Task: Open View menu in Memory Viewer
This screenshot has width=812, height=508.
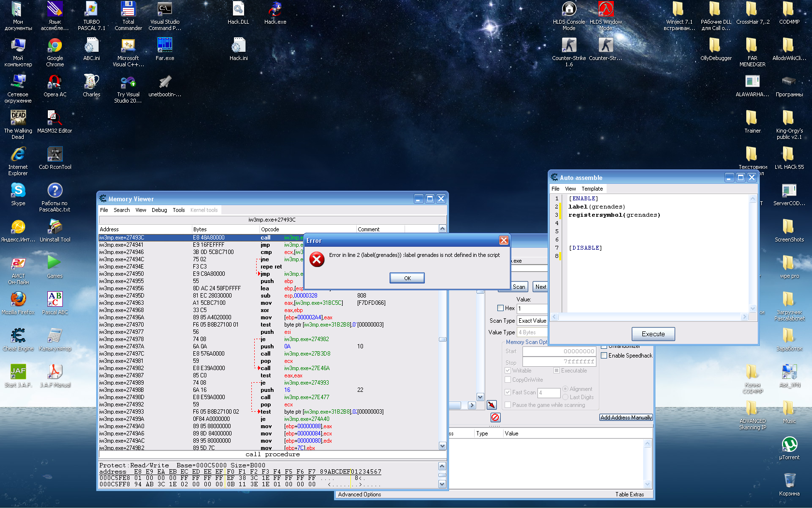Action: [141, 210]
